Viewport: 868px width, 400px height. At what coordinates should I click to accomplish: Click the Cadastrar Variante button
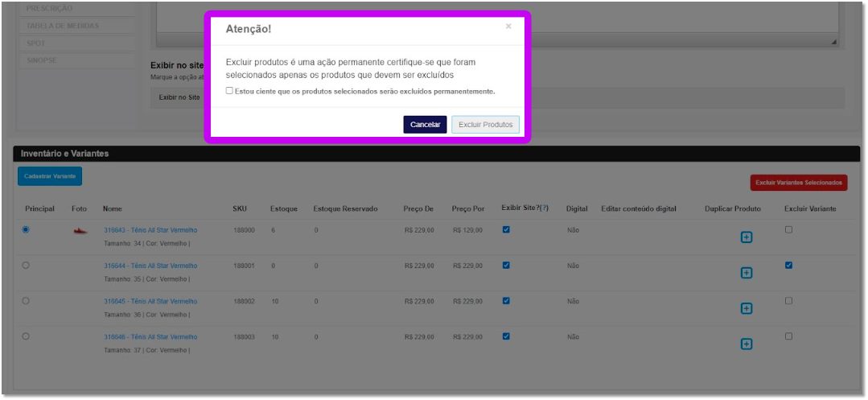coord(50,176)
